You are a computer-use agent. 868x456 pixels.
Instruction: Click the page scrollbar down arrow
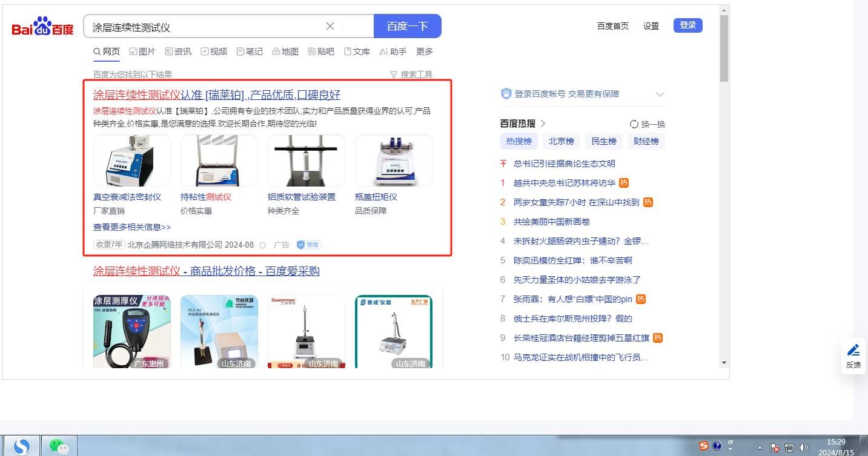click(724, 362)
